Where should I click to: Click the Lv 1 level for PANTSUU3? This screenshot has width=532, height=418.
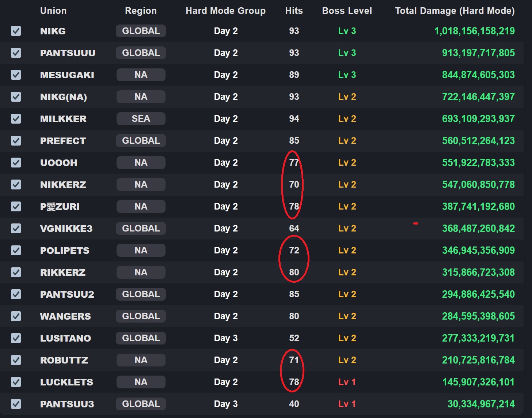(x=347, y=404)
